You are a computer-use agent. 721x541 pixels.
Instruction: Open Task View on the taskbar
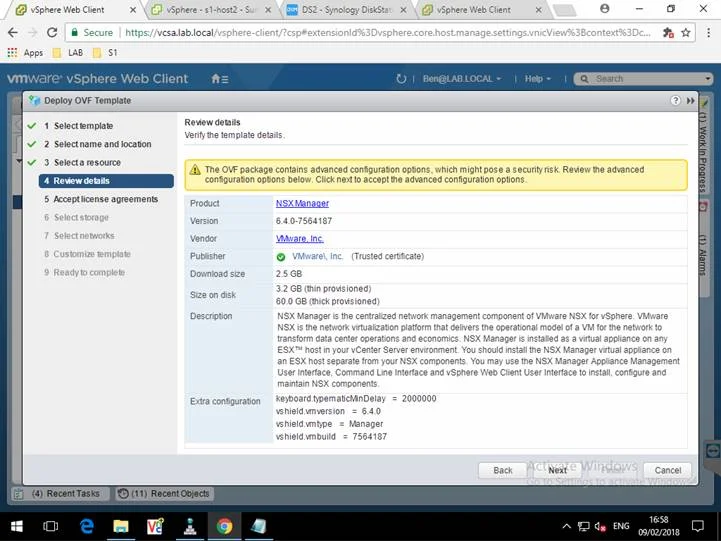[x=50, y=526]
